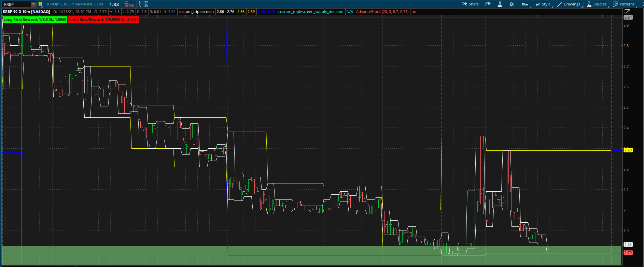This screenshot has width=644, height=267.
Task: Click the yellow 2.59 study value
Action: point(251,12)
